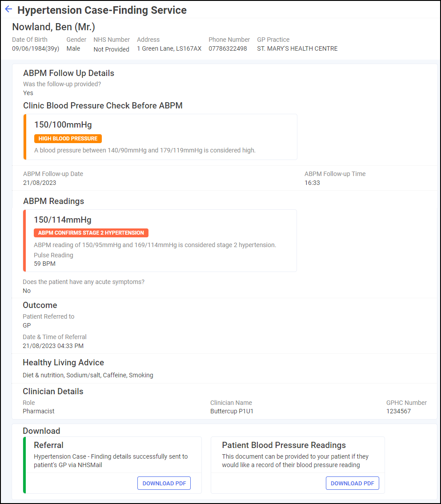Screen dimensions: 441x504
Task: Click patient name Nowland, Ben (Mr.)
Action: coord(54,27)
